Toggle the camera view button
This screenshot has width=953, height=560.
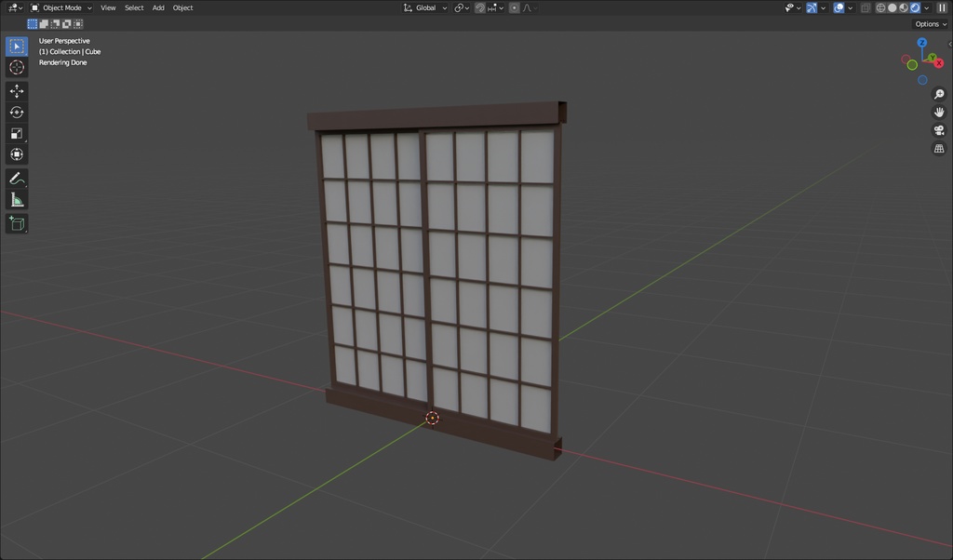click(x=939, y=130)
